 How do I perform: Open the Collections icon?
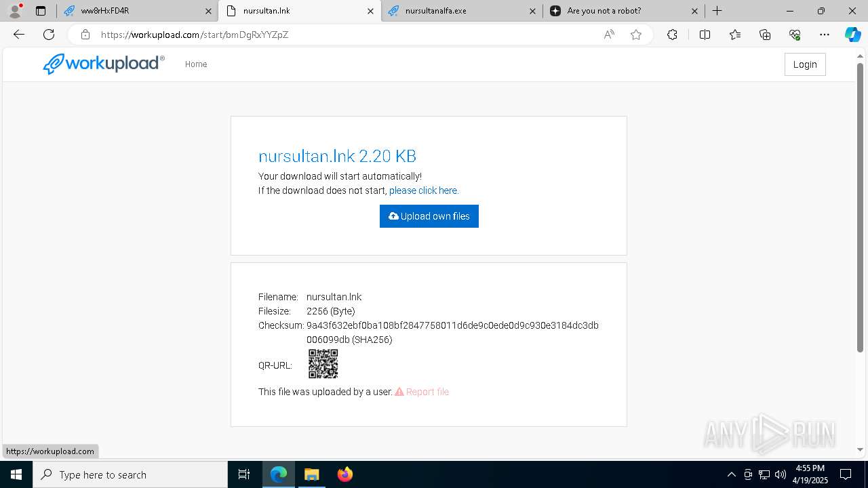pos(765,35)
